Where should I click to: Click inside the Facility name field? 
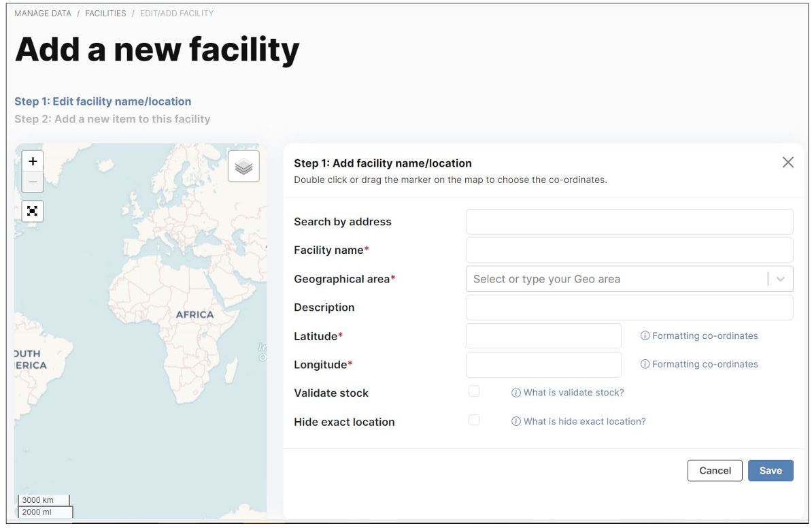629,250
